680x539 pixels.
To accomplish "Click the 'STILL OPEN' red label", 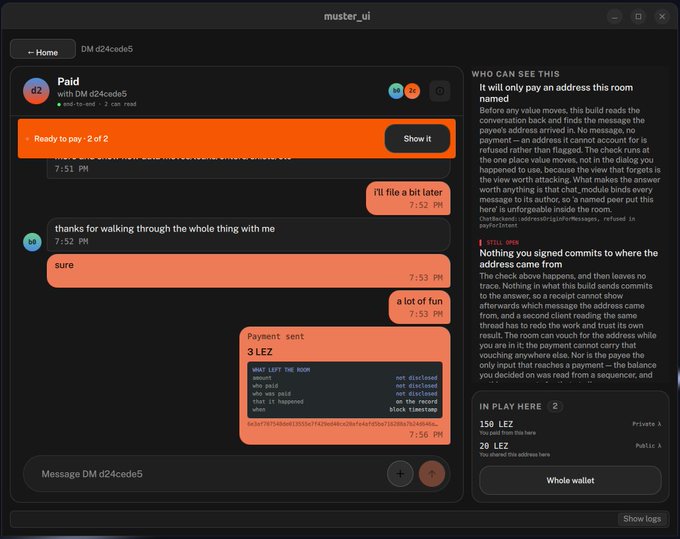I will pos(502,243).
